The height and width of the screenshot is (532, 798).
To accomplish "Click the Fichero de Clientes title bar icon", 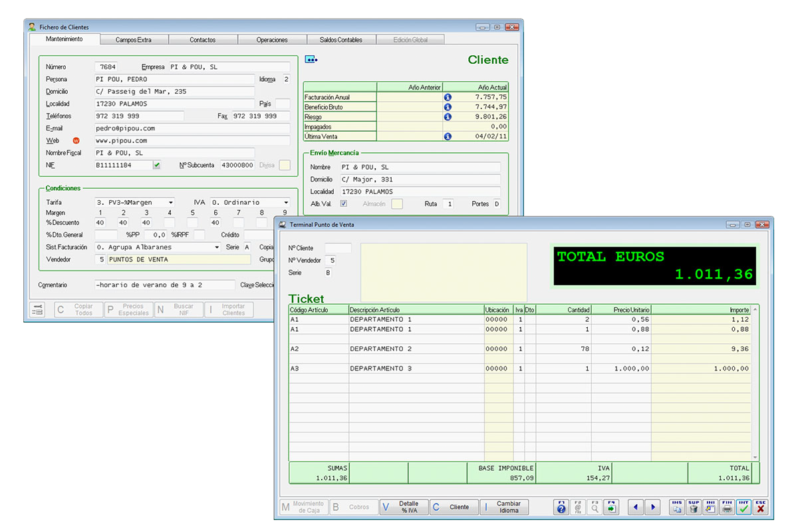I will coord(32,27).
